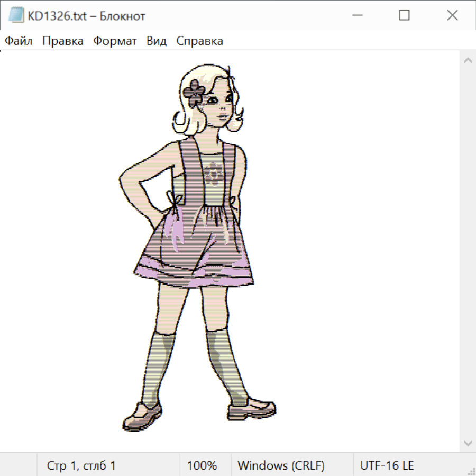This screenshot has width=476, height=476.
Task: Close the KD1326.txt window
Action: (452, 16)
